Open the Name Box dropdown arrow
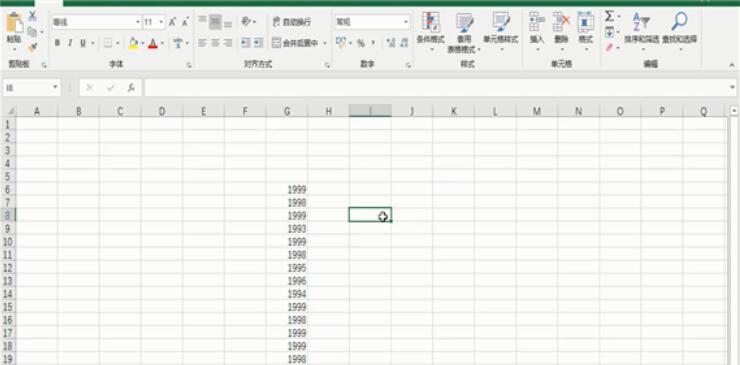This screenshot has height=365, width=740. (55, 88)
